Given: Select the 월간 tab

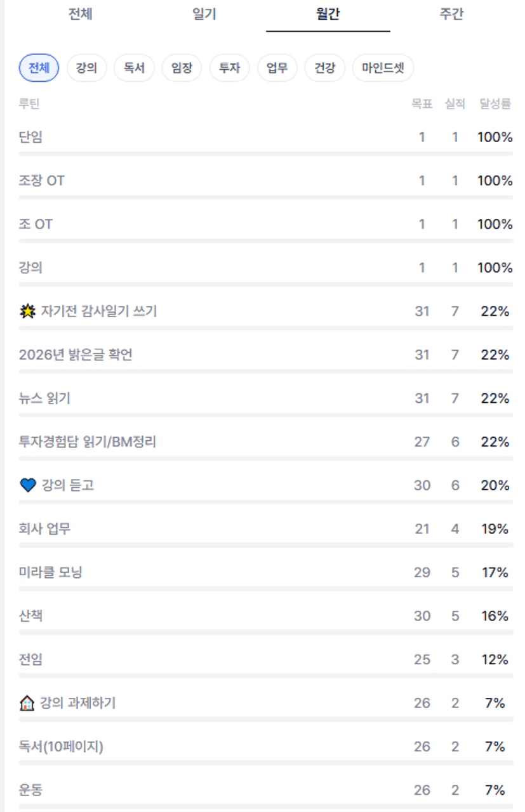Looking at the screenshot, I should [328, 15].
